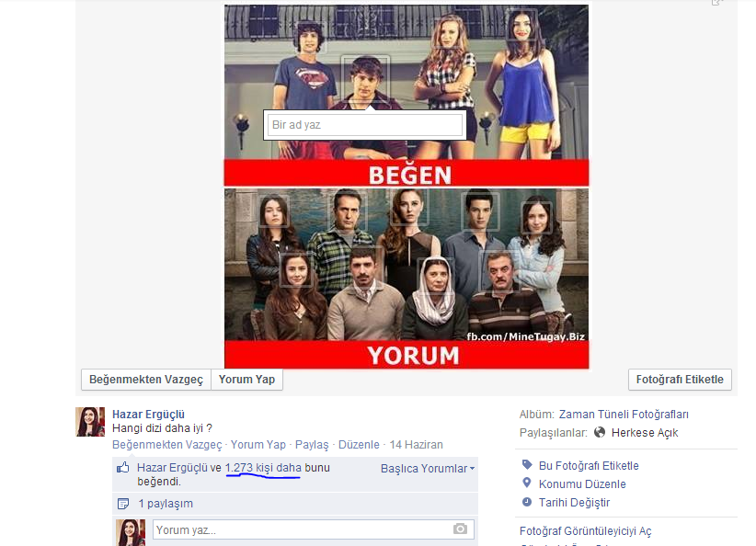
Task: Click the globe privacy icon beside Herkese Açık
Action: (600, 432)
